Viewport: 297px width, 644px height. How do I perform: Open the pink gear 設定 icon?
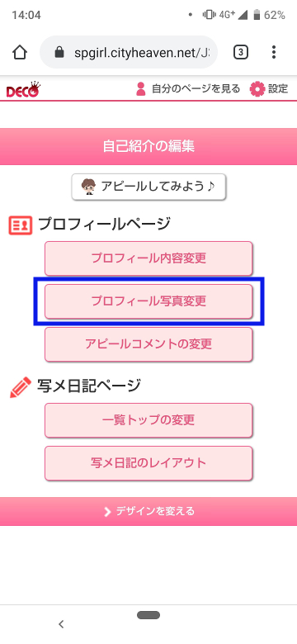[257, 88]
